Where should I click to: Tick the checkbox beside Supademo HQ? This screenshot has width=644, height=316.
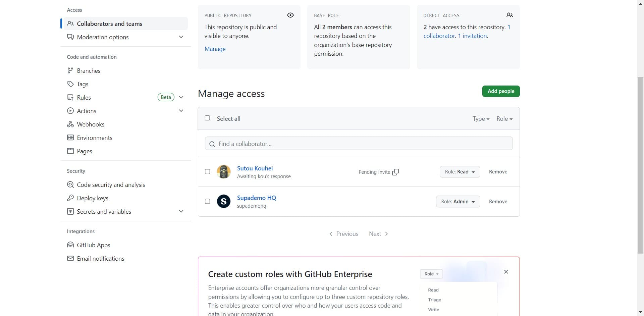pos(207,201)
